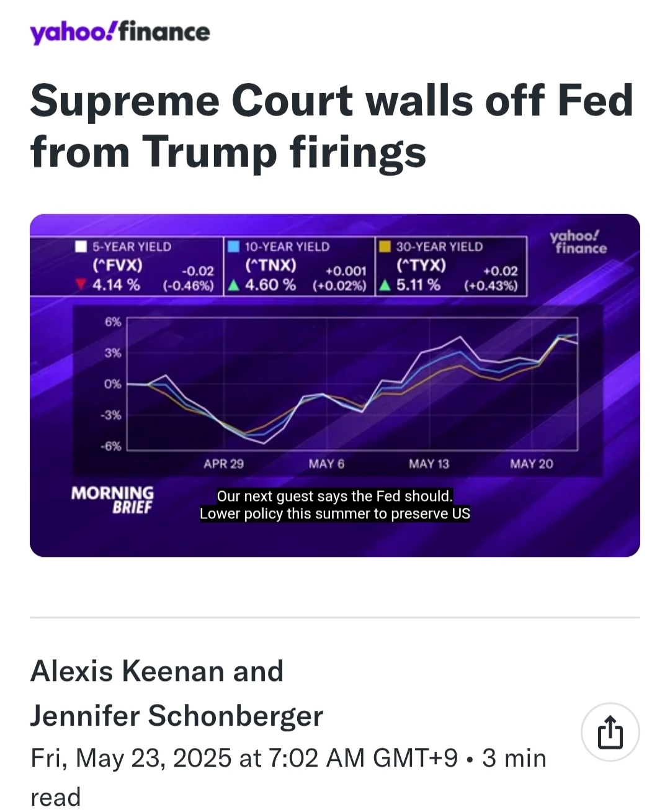The width and height of the screenshot is (670, 812).
Task: Select the ^TYX ticker symbol
Action: pyautogui.click(x=421, y=266)
